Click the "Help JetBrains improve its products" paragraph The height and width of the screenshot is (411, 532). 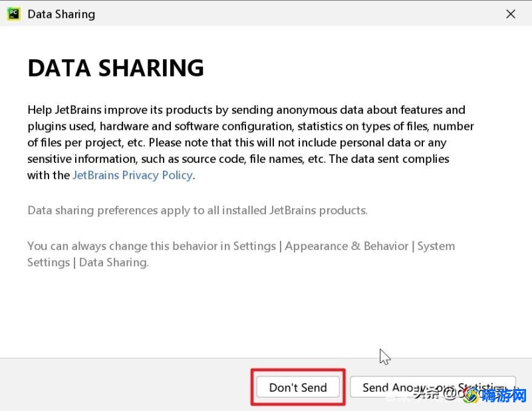(251, 142)
